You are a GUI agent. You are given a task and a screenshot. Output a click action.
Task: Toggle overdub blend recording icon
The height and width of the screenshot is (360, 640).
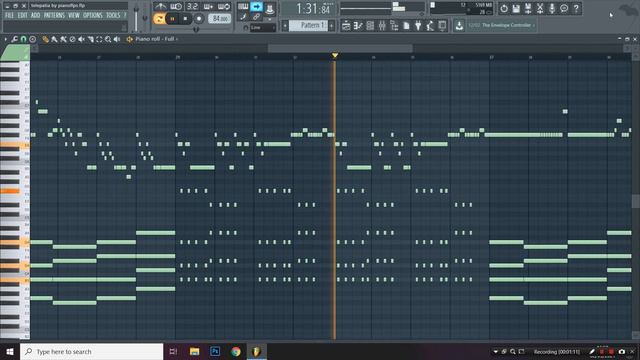click(208, 6)
